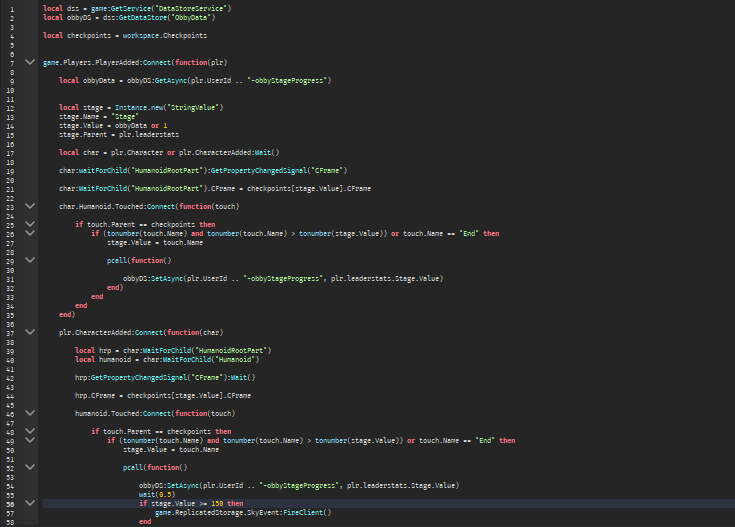Place cursor on wait(0.5) statement

tap(155, 494)
